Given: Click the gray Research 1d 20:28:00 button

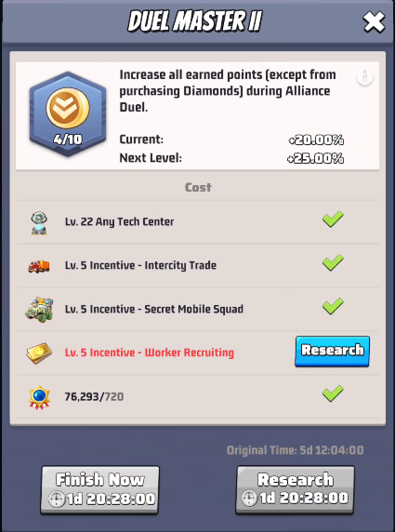Looking at the screenshot, I should pyautogui.click(x=295, y=489).
